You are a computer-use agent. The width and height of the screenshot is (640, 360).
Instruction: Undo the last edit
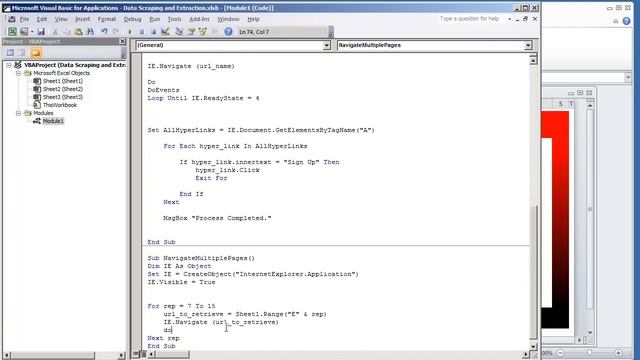point(104,31)
